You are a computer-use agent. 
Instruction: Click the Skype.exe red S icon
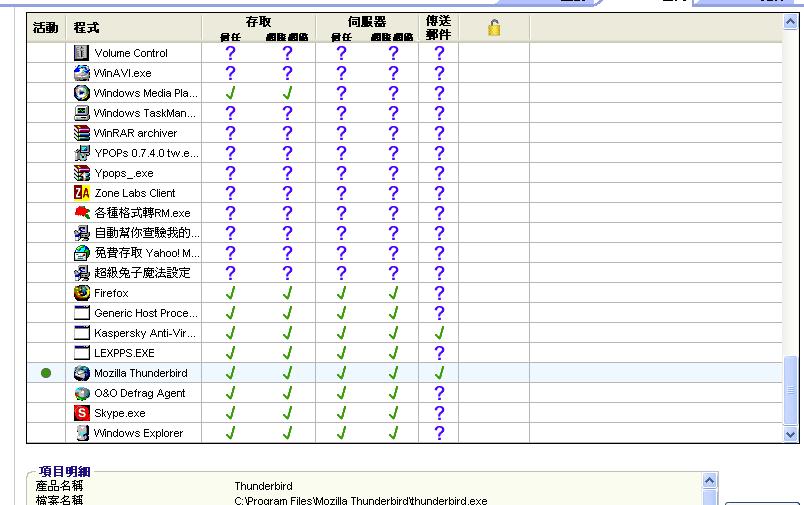point(82,413)
